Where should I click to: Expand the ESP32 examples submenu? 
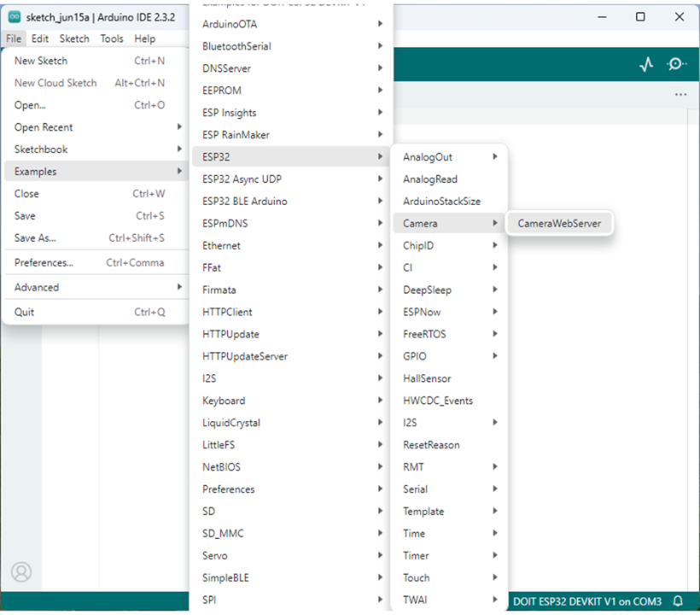click(291, 157)
